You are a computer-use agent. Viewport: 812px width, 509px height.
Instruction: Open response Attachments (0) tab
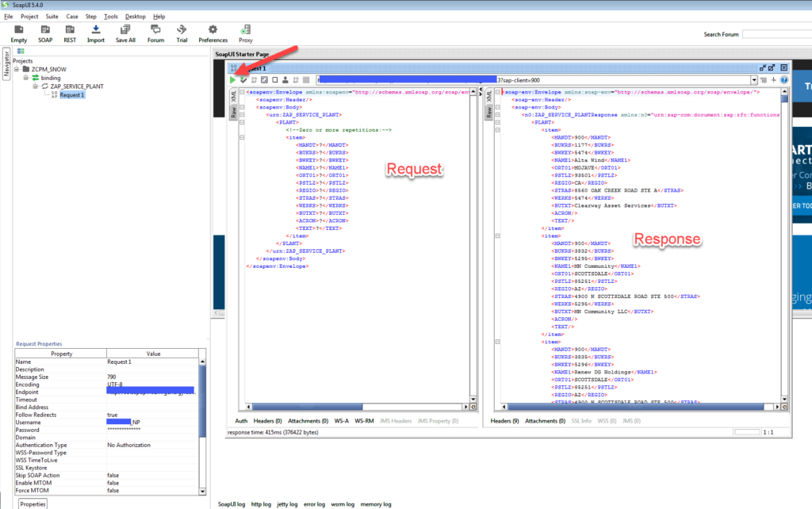click(545, 421)
